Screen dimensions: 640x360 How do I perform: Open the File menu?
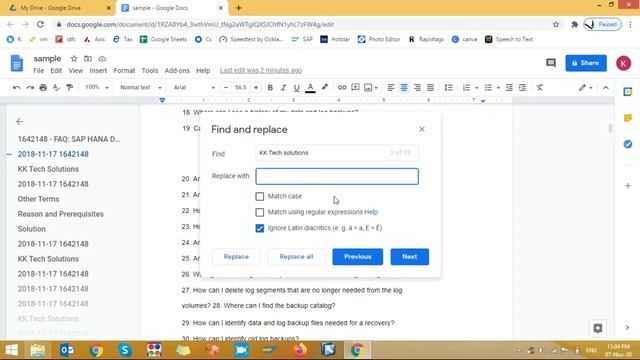tap(38, 71)
